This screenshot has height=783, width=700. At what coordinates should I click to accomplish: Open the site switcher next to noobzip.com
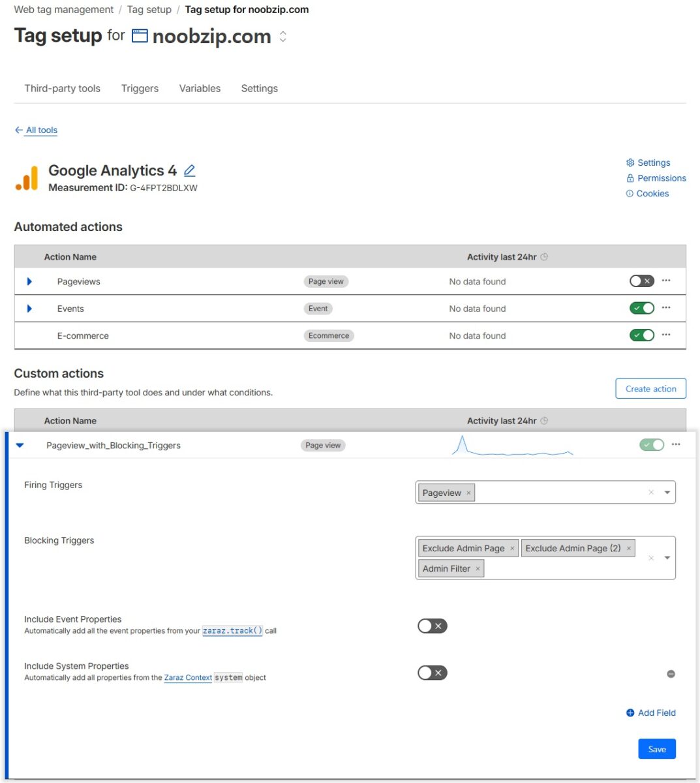[x=282, y=37]
